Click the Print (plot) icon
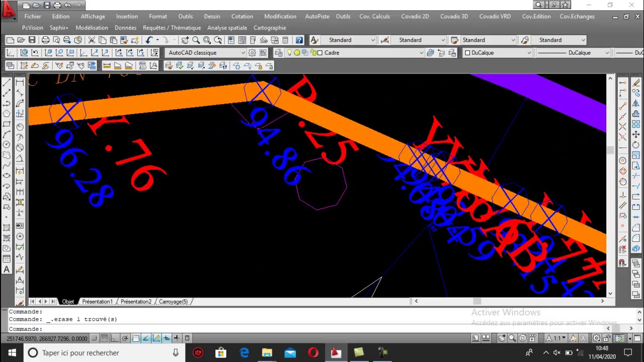The image size is (644, 362). pos(46,40)
